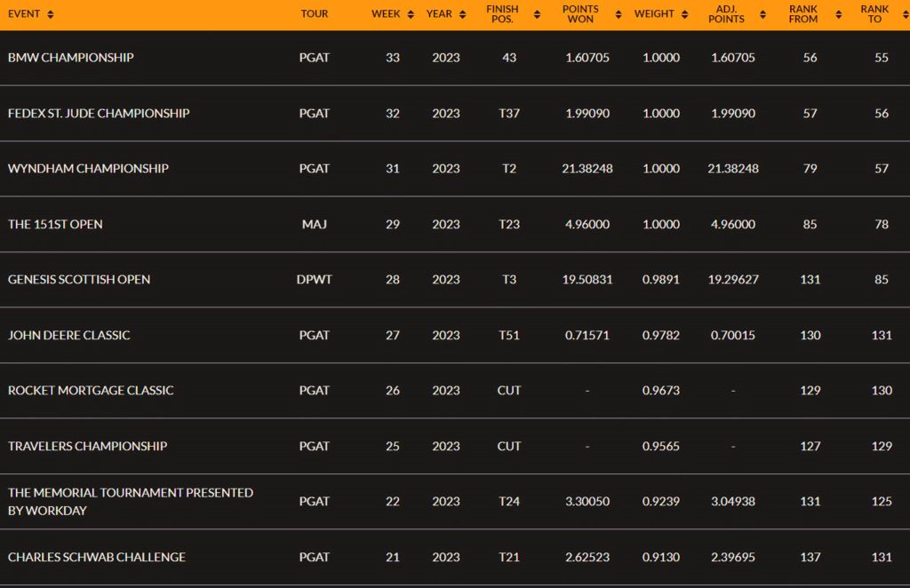Click the DPWT tour cell
This screenshot has height=588, width=910.
(315, 280)
